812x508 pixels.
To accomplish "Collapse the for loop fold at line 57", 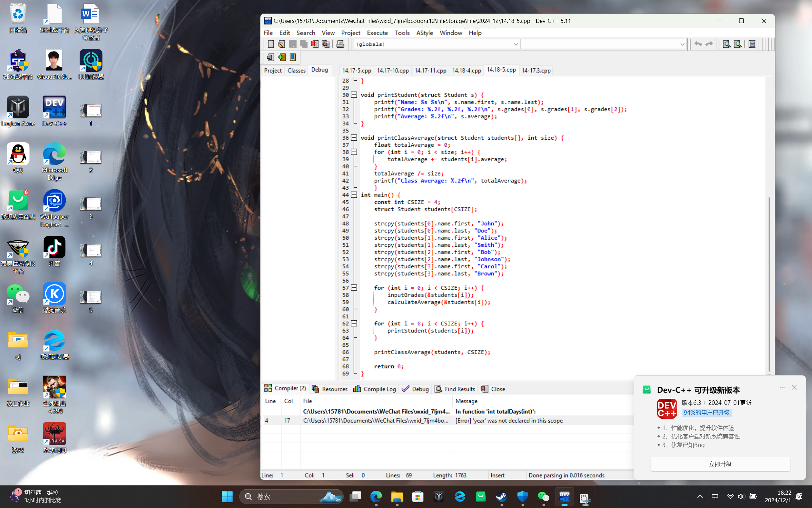I will pyautogui.click(x=354, y=288).
